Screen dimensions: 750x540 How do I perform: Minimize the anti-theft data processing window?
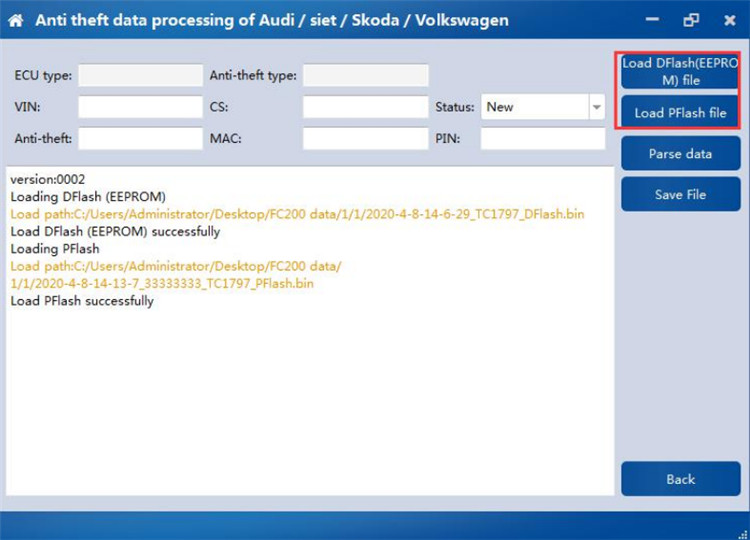pos(652,20)
